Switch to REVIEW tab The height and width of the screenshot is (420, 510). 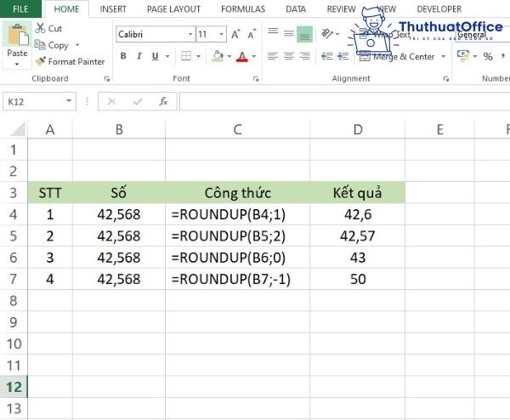(x=341, y=9)
